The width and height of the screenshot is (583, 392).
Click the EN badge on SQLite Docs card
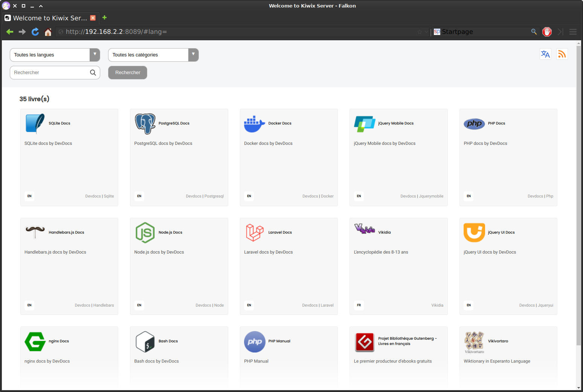click(x=29, y=196)
